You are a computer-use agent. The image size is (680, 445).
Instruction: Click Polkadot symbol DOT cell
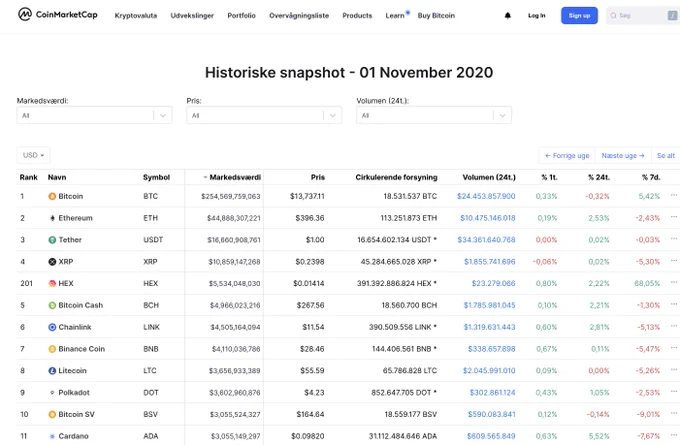pos(151,393)
